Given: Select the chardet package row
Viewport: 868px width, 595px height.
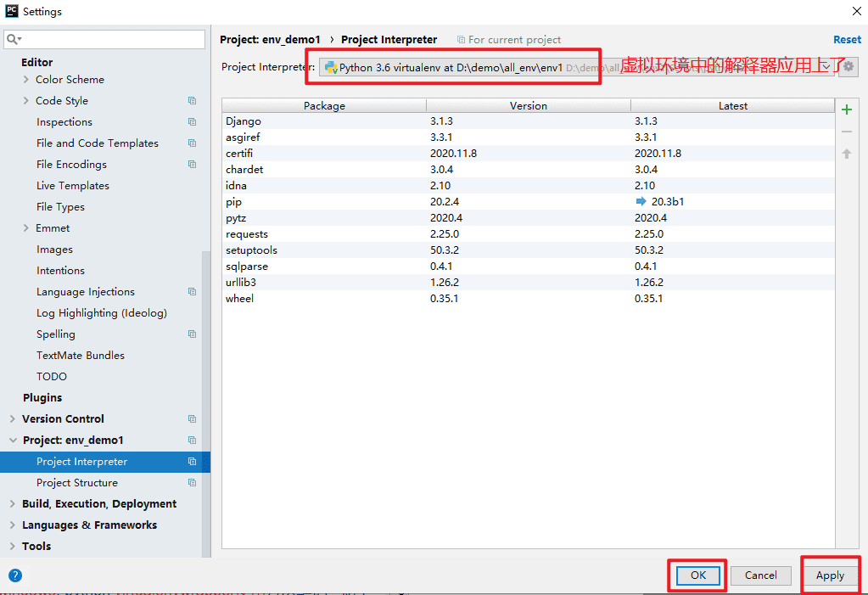Looking at the screenshot, I should [x=528, y=169].
